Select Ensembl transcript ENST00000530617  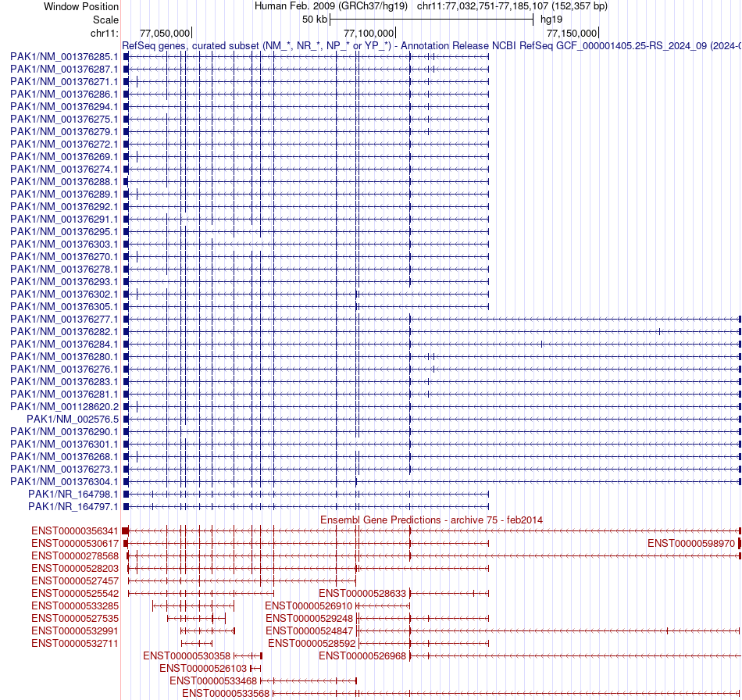point(75,543)
